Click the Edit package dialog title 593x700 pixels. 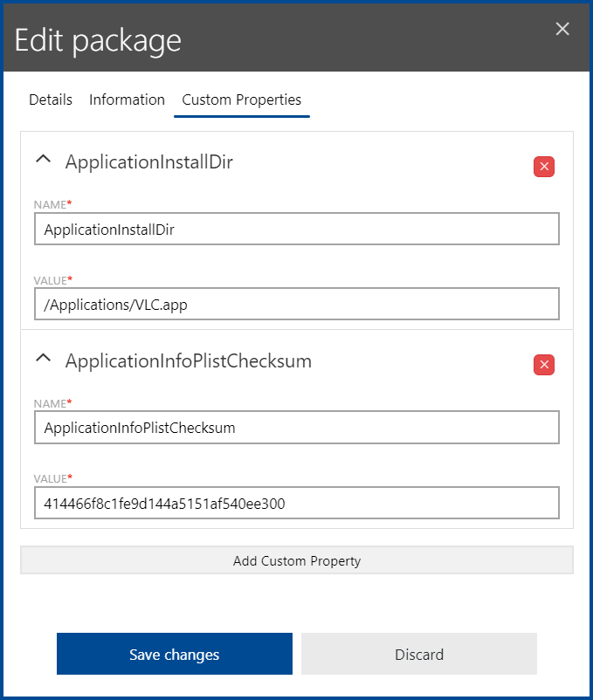pos(98,40)
